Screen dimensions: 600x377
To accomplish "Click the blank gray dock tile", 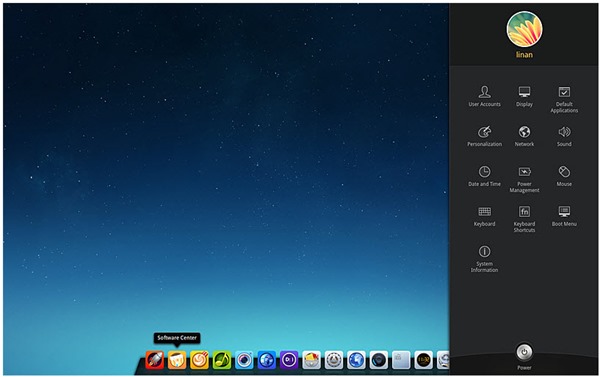I will 401,360.
